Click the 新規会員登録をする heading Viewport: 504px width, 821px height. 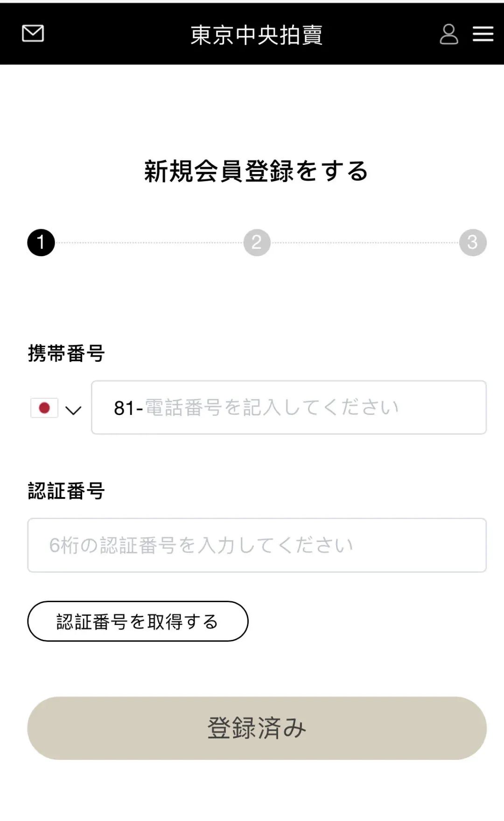tap(256, 171)
